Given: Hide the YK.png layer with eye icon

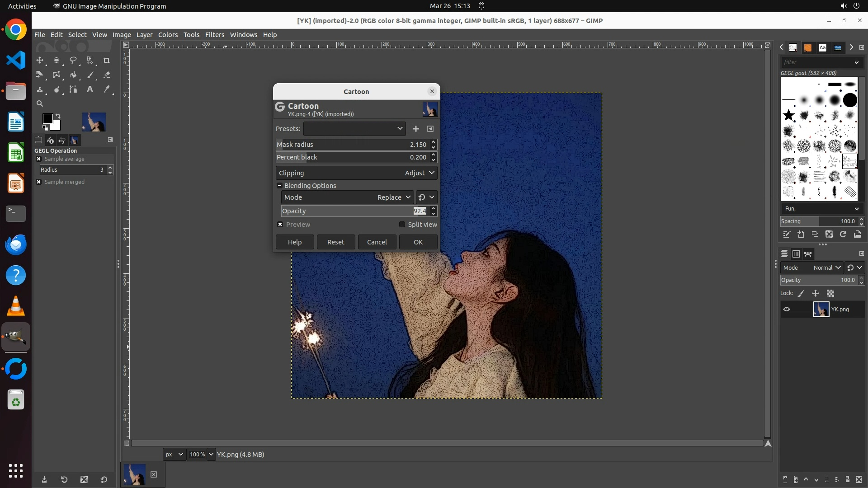Looking at the screenshot, I should (x=787, y=310).
